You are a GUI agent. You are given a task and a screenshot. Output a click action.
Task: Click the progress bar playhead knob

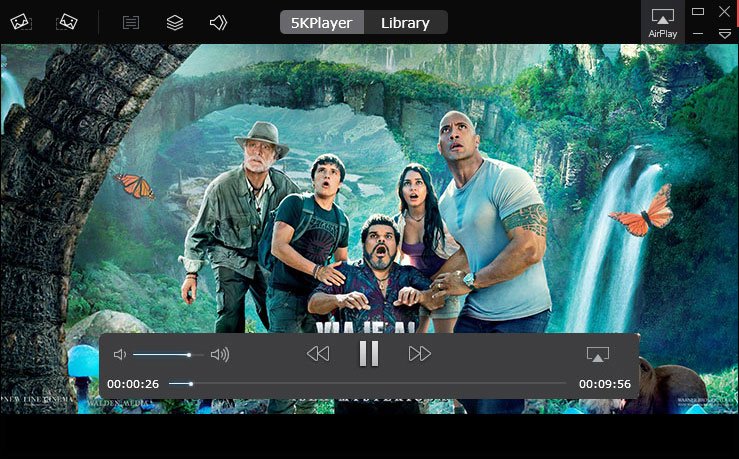click(x=191, y=384)
